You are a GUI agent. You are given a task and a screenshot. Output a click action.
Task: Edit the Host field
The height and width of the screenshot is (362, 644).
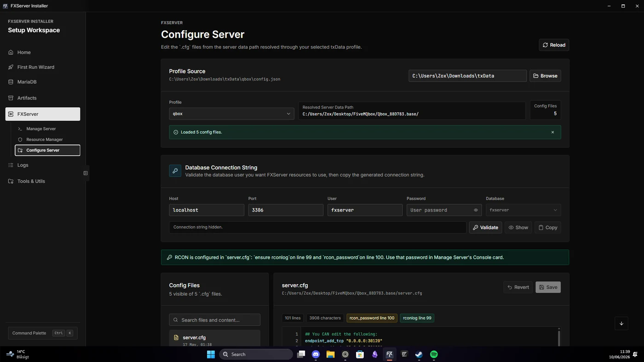tap(207, 210)
